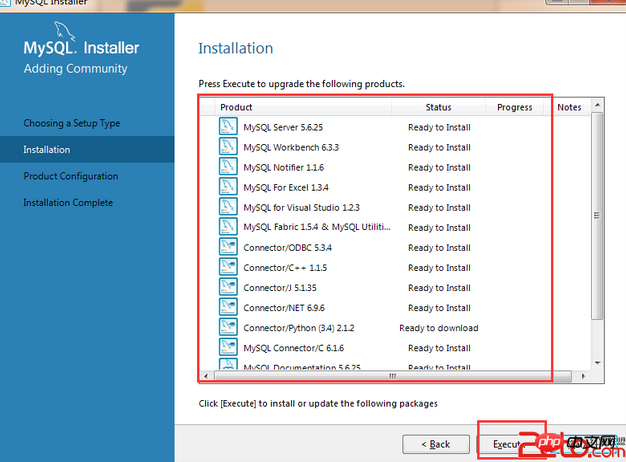Select the Connector/NET 6.9.6 row text
The image size is (626, 462).
[x=284, y=308]
